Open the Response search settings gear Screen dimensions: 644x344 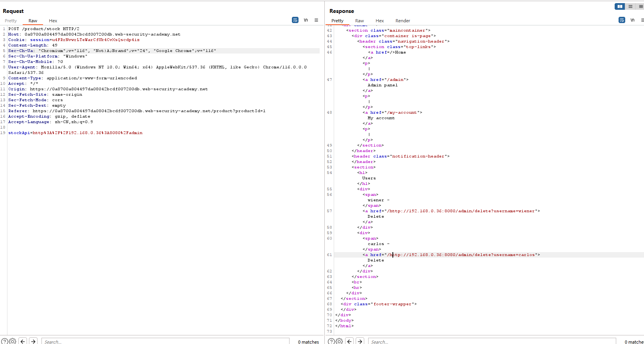click(x=339, y=341)
